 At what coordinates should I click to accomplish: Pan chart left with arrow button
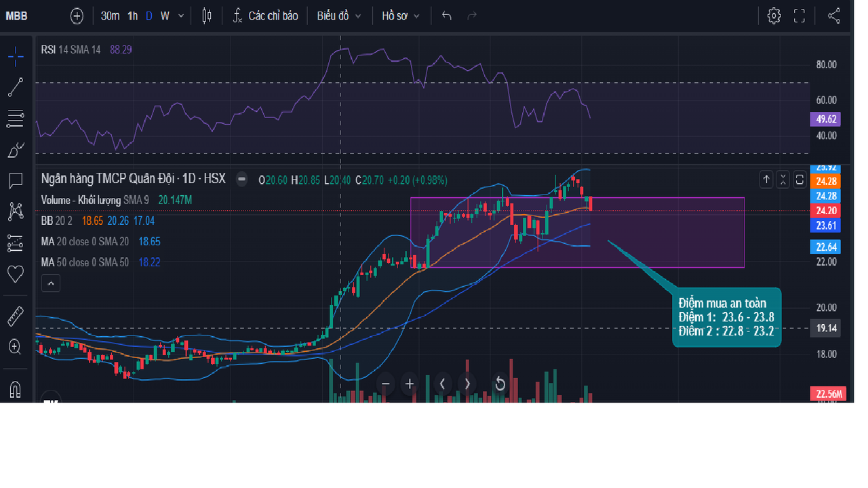point(442,384)
